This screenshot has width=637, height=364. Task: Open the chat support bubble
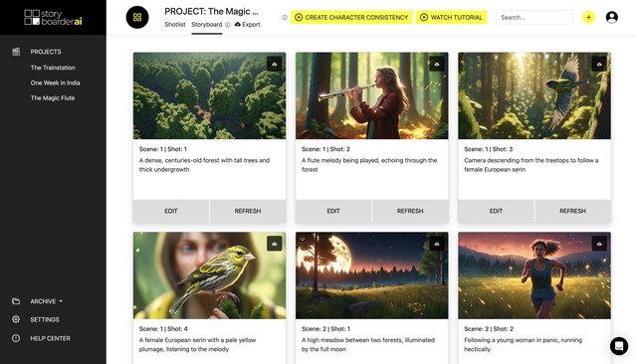(x=619, y=346)
